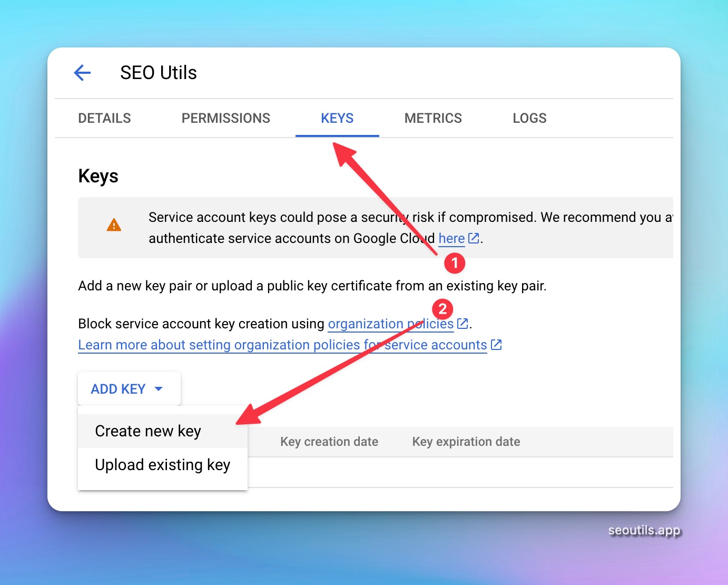Switch to the DETAILS tab
The image size is (728, 585).
[104, 118]
